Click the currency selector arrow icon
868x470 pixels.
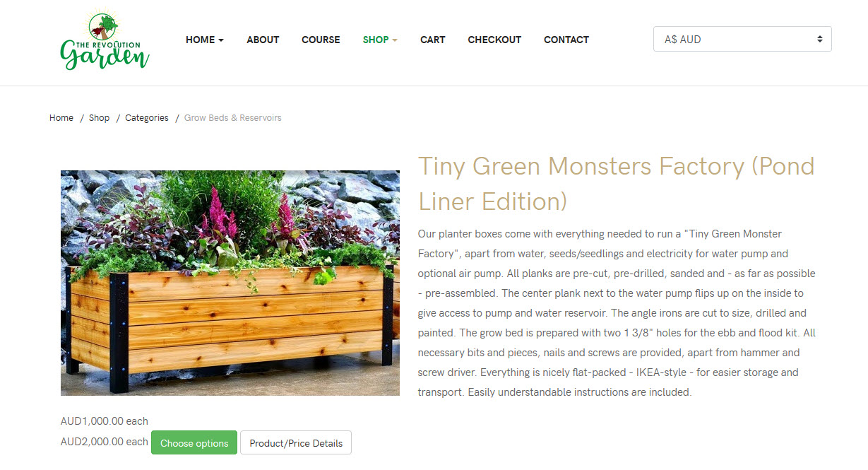pyautogui.click(x=819, y=39)
